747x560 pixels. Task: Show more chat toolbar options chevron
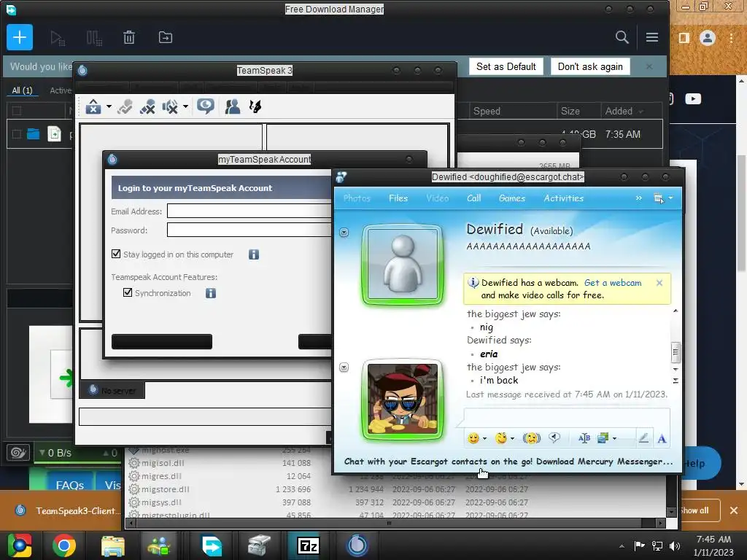point(639,198)
